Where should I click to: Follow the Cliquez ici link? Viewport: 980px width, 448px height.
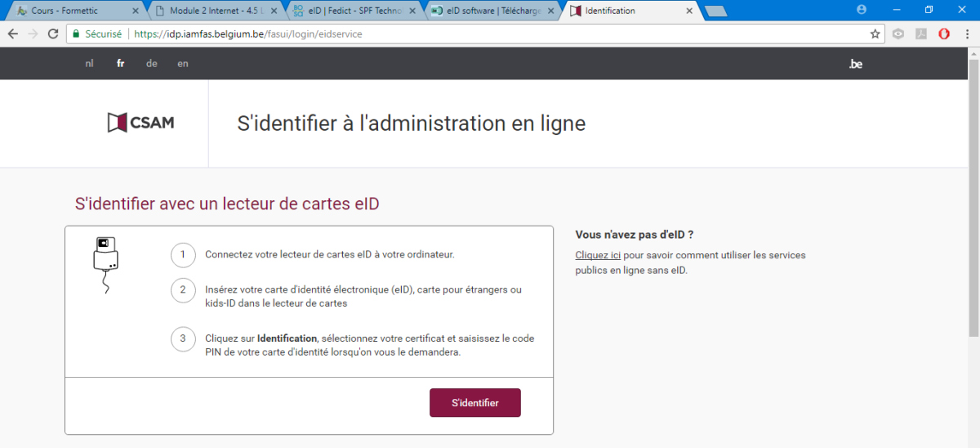(x=598, y=255)
